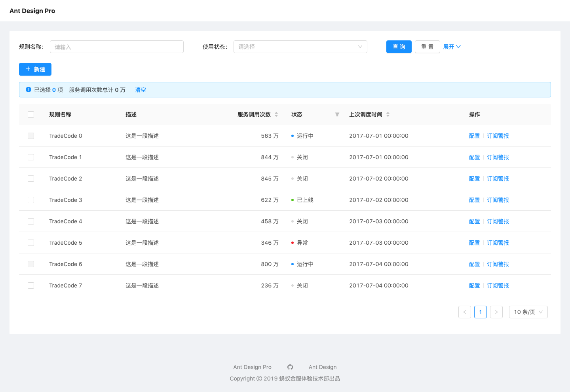Viewport: 570px width, 392px height.
Task: Click 清空 to clear the selection
Action: pos(141,90)
